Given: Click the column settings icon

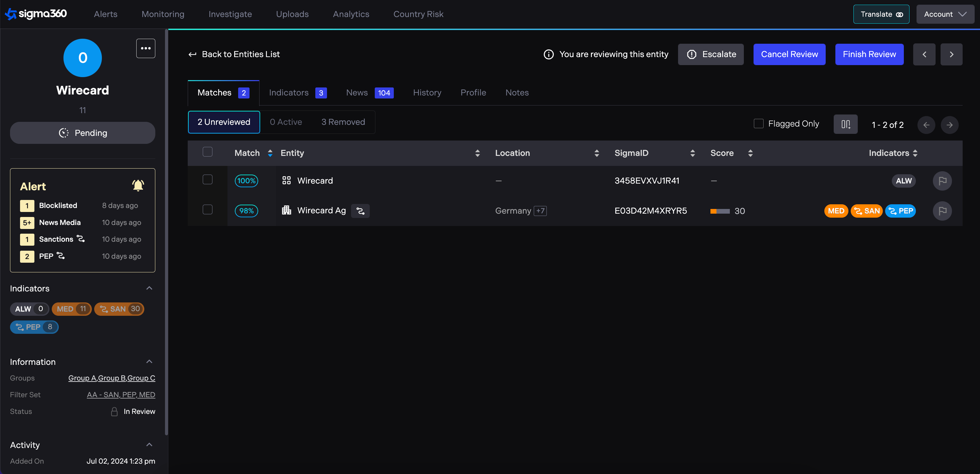Looking at the screenshot, I should click(x=845, y=124).
